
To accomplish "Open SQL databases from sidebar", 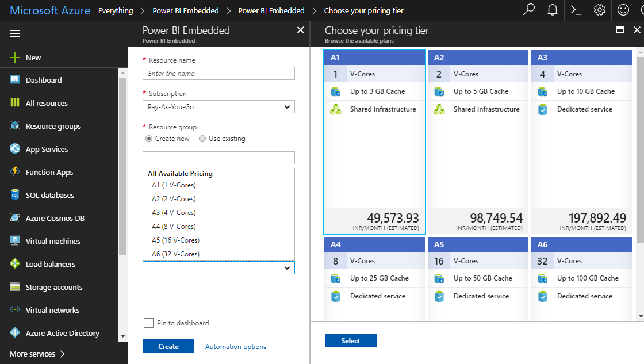I will (49, 195).
